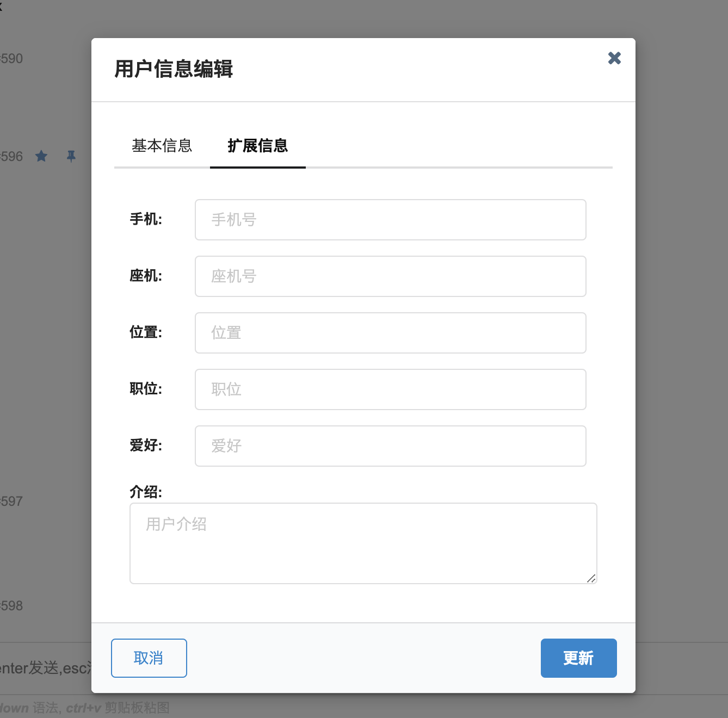Click the 座机: label
The image size is (728, 718).
click(x=146, y=276)
